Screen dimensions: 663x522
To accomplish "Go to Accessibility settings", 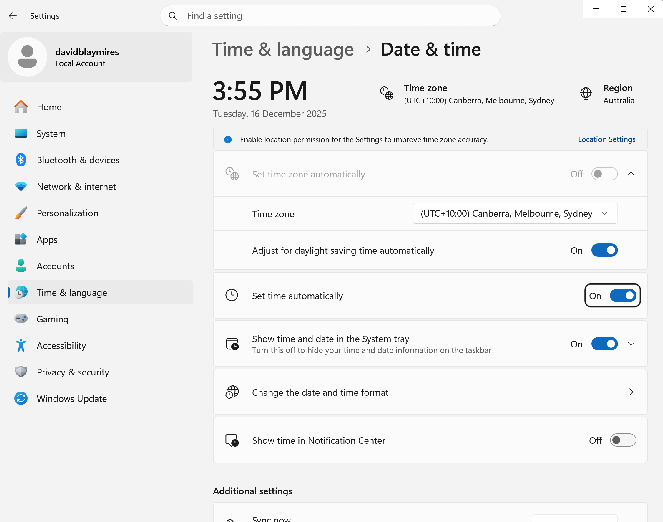I will (100, 345).
